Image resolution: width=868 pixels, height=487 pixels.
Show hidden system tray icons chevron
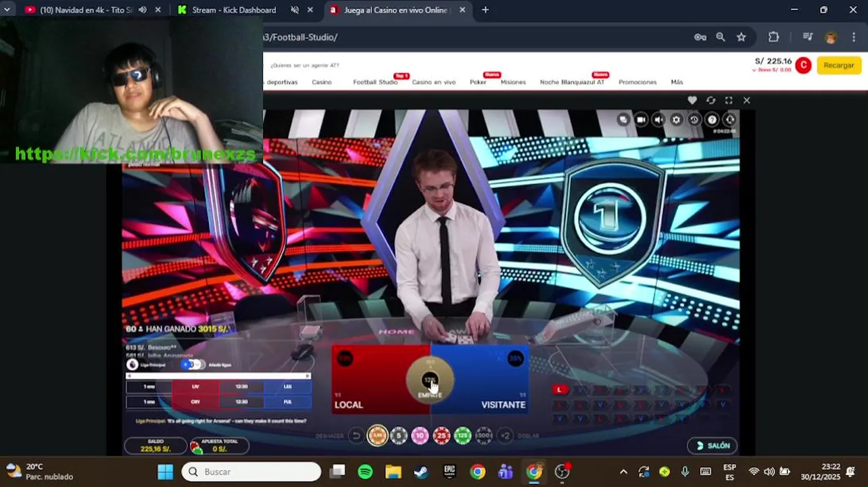[623, 471]
